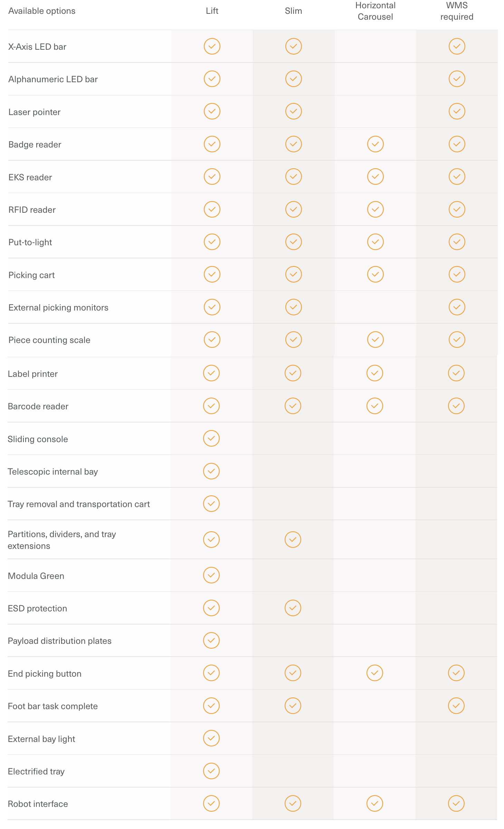Select the Horizontal Carousel column header
The width and height of the screenshot is (504, 829).
[x=375, y=11]
